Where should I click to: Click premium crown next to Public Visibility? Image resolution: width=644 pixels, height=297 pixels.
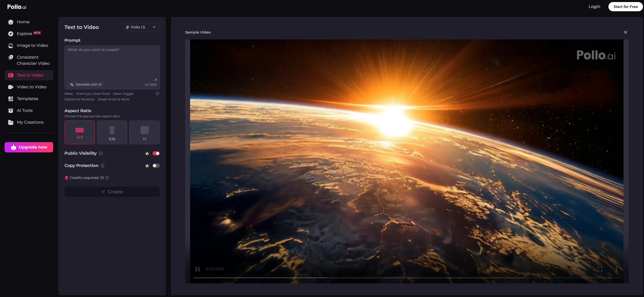point(147,153)
